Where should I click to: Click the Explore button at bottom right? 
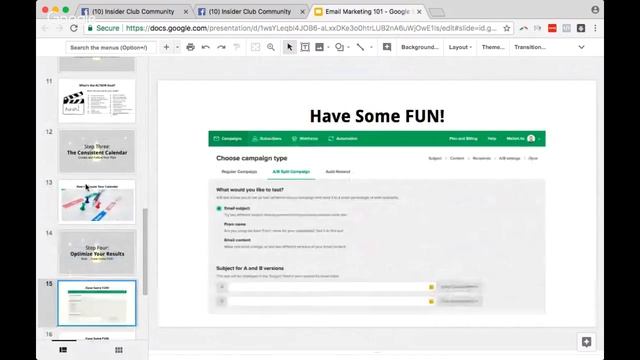[x=587, y=342]
